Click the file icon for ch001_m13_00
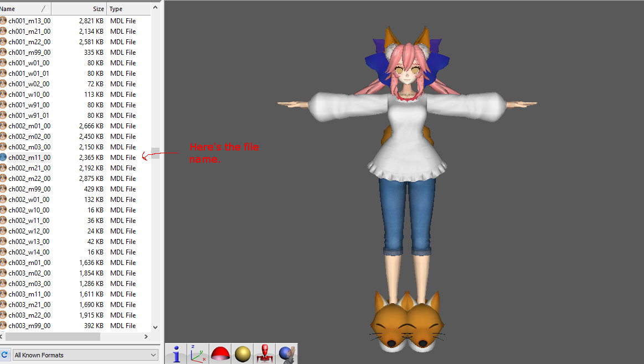Viewport: 644px width, 364px height. pos(3,20)
